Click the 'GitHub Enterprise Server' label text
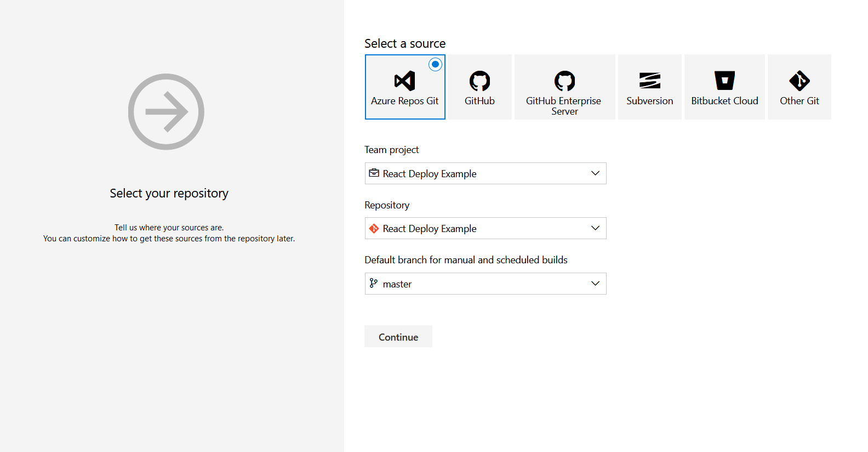This screenshot has height=452, width=868. 564,106
